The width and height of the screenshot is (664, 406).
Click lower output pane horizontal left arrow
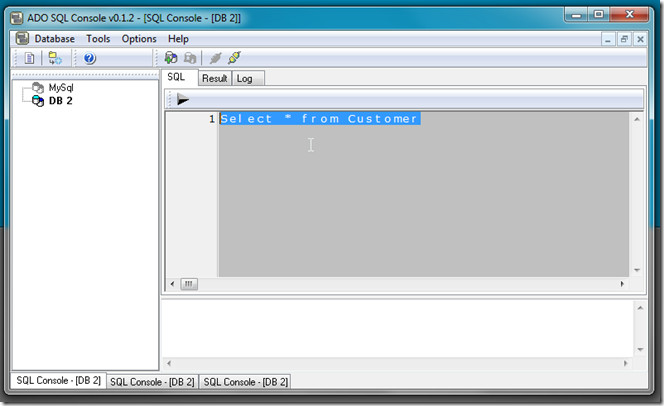169,363
